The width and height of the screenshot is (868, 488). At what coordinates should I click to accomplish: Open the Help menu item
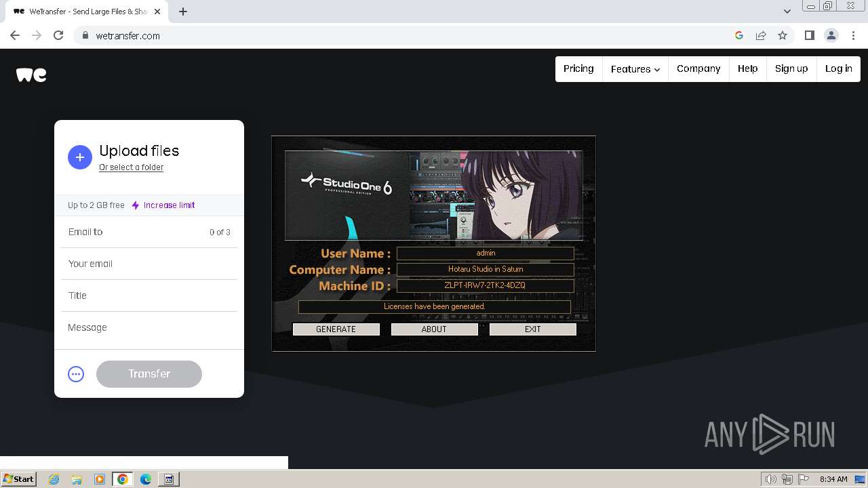coord(748,68)
